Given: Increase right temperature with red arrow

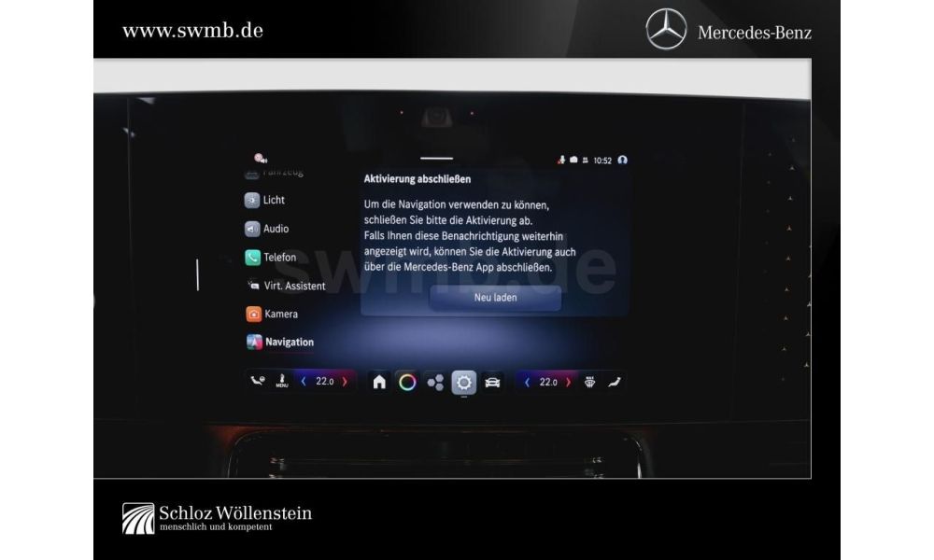Looking at the screenshot, I should [568, 382].
